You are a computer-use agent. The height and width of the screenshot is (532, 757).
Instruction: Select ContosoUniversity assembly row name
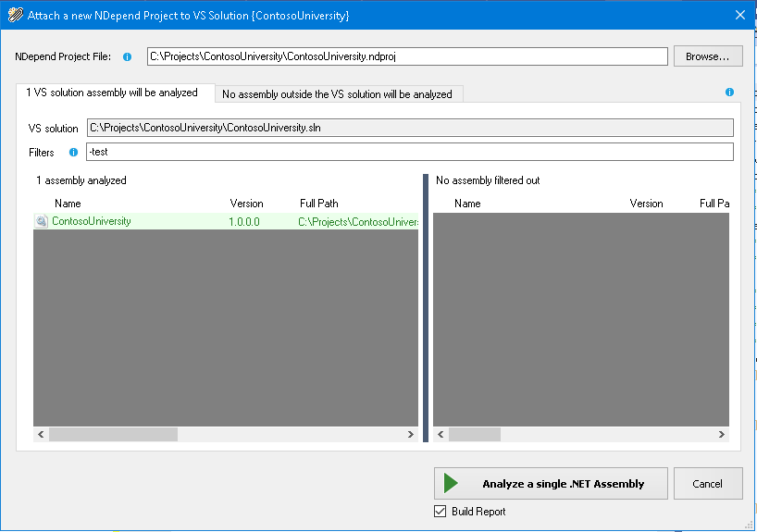tap(92, 221)
